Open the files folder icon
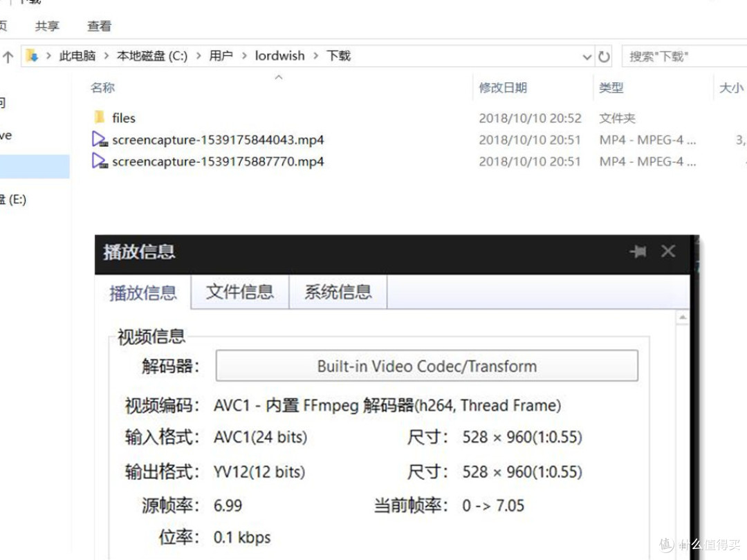Viewport: 747px width, 560px height. 99,117
